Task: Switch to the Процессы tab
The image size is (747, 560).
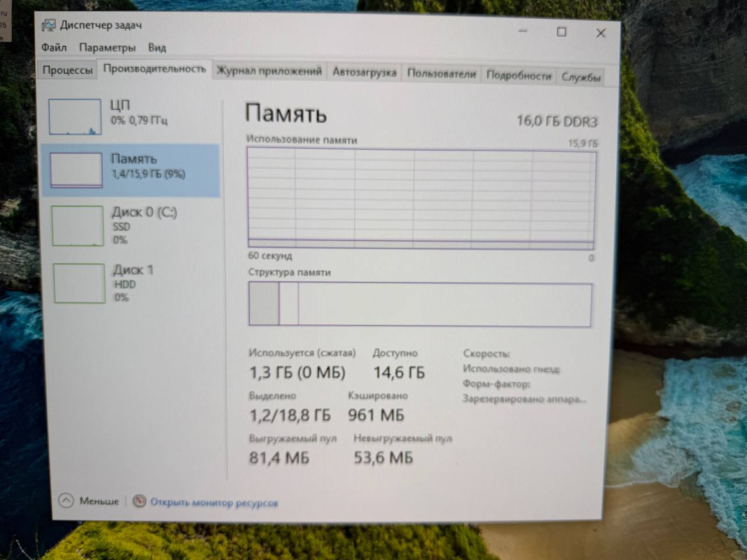Action: [x=67, y=70]
